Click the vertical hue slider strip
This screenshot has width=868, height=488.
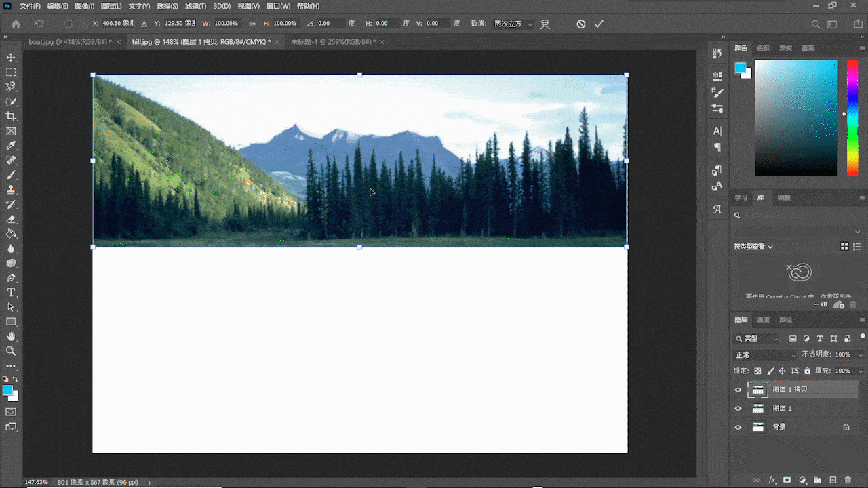pos(852,117)
